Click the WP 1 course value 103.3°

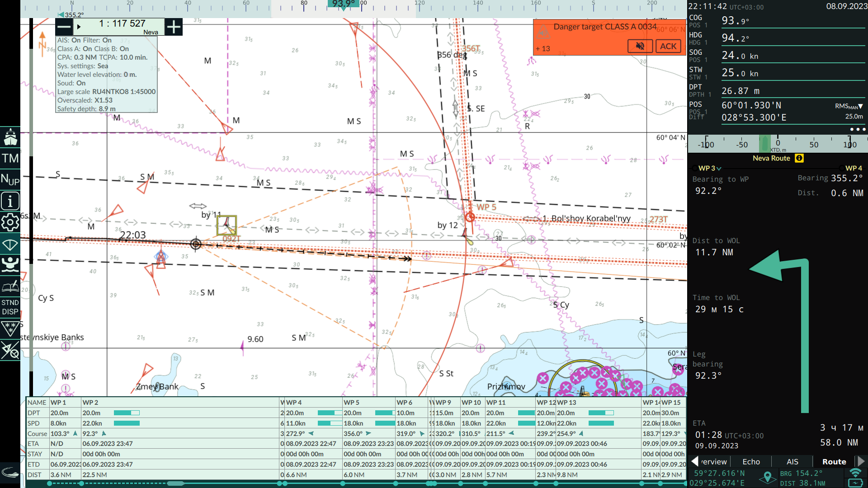click(60, 434)
